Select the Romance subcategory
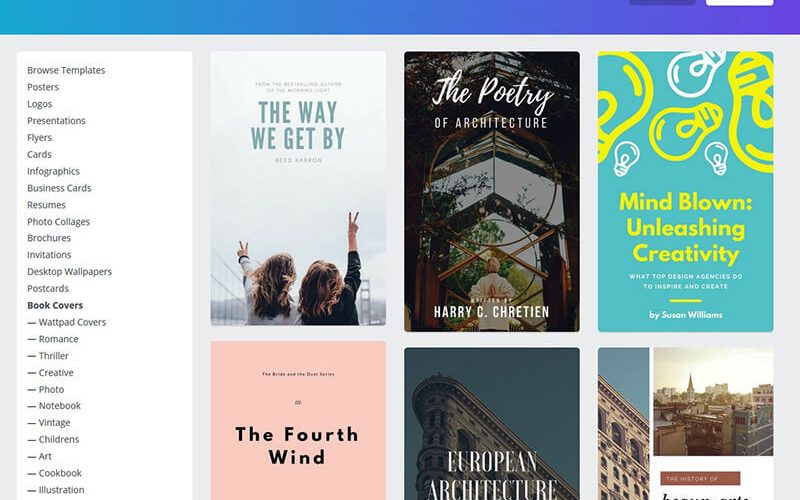This screenshot has height=500, width=800. point(53,339)
